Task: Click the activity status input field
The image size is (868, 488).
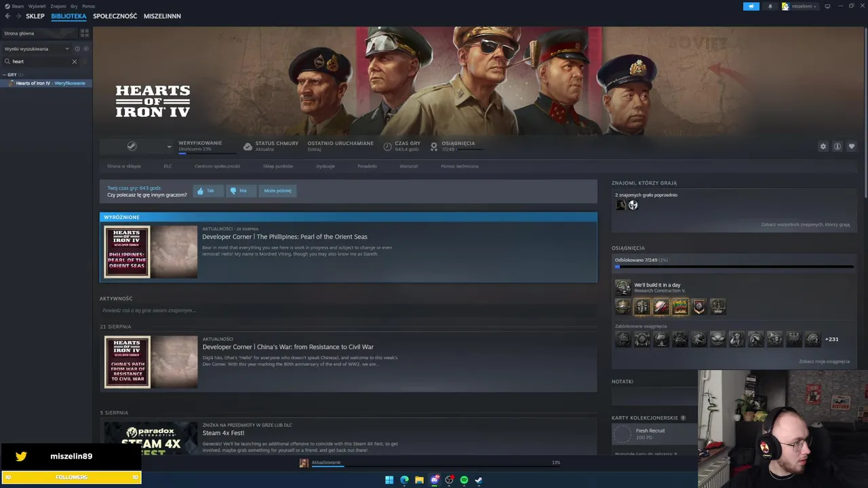Action: [x=348, y=310]
